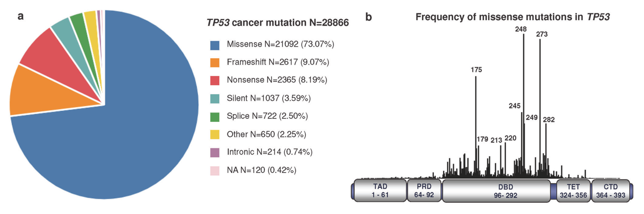The height and width of the screenshot is (214, 644).
Task: Click the teal Silent legend swatch
Action: pos(215,99)
